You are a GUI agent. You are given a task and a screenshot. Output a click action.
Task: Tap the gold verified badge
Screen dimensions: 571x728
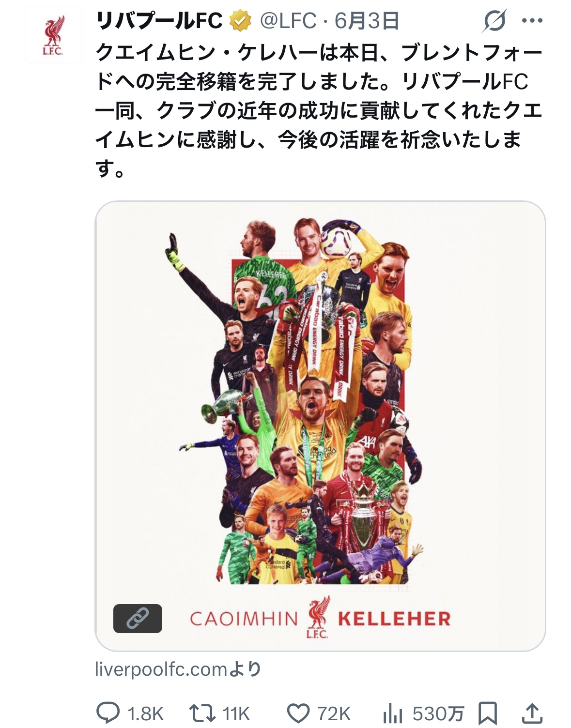coord(240,21)
